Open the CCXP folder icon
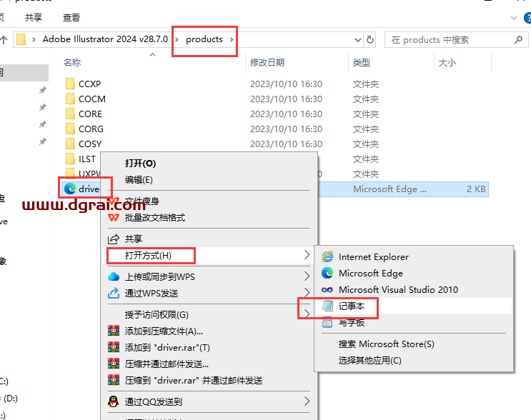 click(x=70, y=84)
